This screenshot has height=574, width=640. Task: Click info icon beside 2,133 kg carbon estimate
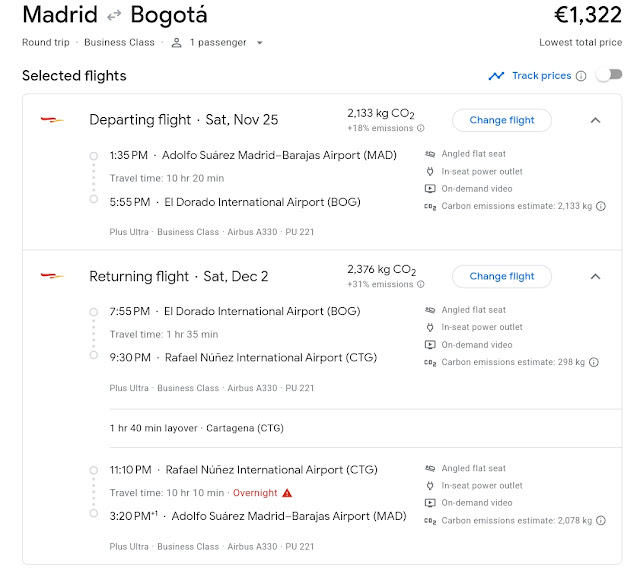point(600,206)
